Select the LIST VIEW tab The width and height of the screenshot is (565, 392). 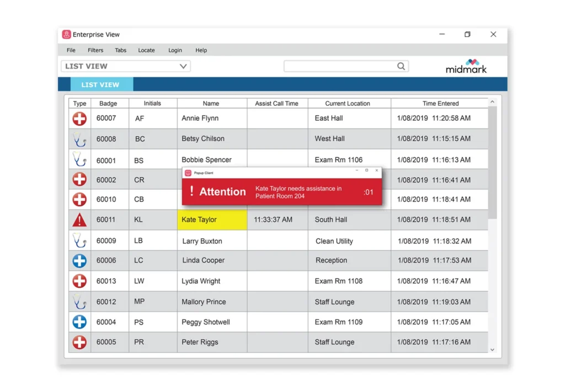pyautogui.click(x=100, y=85)
